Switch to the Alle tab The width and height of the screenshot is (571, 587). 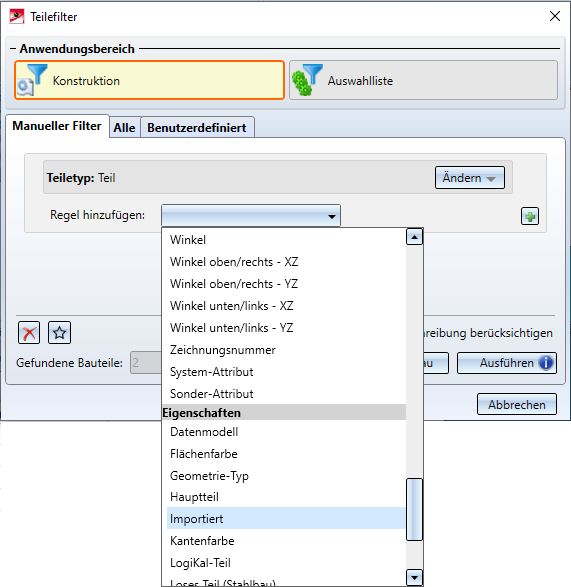click(124, 128)
